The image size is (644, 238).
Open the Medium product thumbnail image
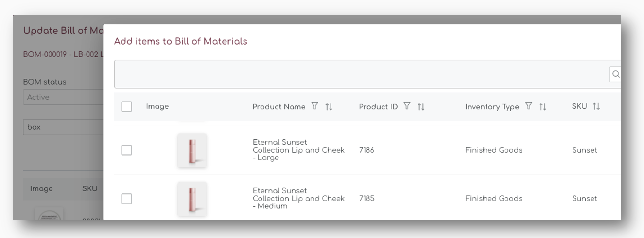pos(192,199)
